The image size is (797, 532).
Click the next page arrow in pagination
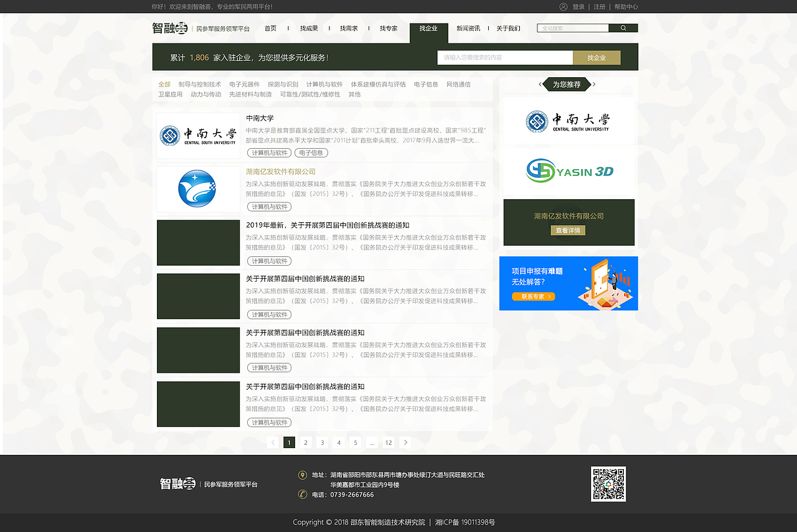(x=405, y=442)
